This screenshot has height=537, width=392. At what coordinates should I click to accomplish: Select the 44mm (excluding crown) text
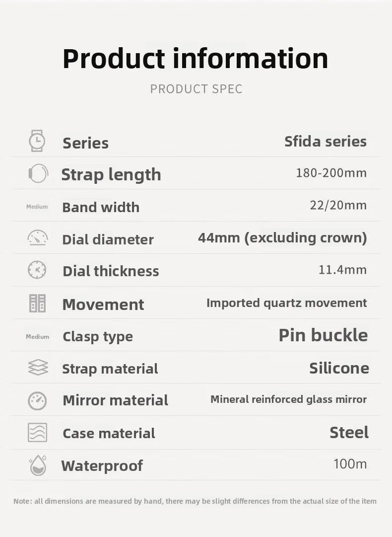(x=282, y=238)
